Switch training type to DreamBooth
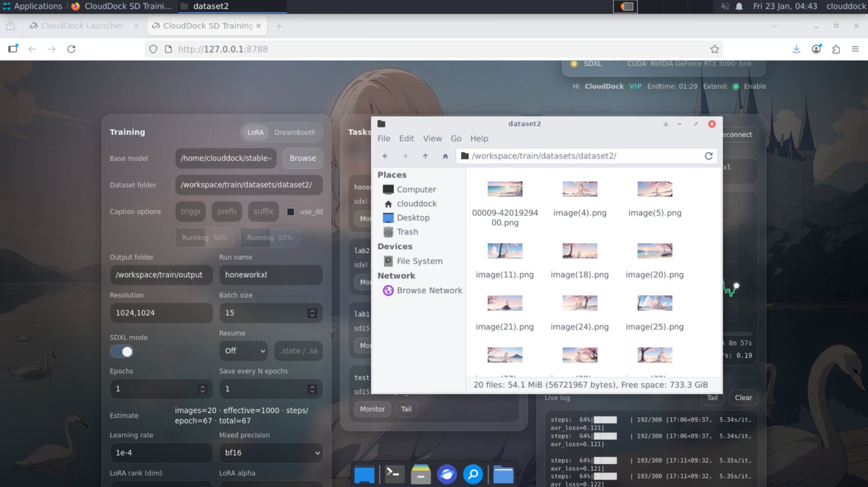This screenshot has width=868, height=487. pyautogui.click(x=294, y=132)
